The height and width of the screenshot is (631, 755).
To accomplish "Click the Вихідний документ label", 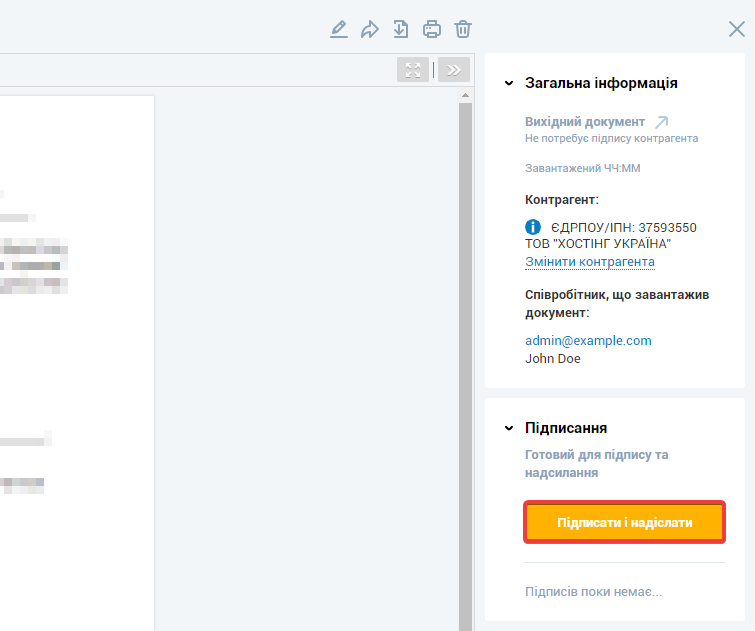I will [585, 122].
